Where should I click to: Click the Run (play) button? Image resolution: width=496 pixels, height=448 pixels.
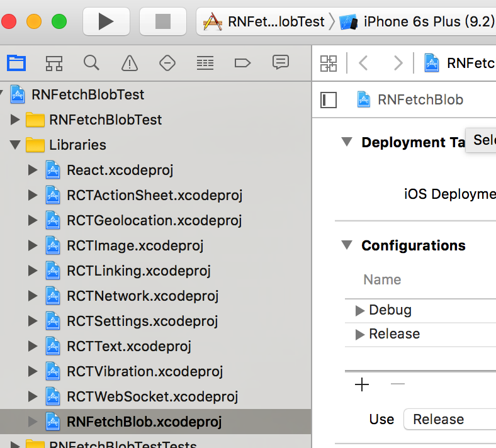coord(106,22)
